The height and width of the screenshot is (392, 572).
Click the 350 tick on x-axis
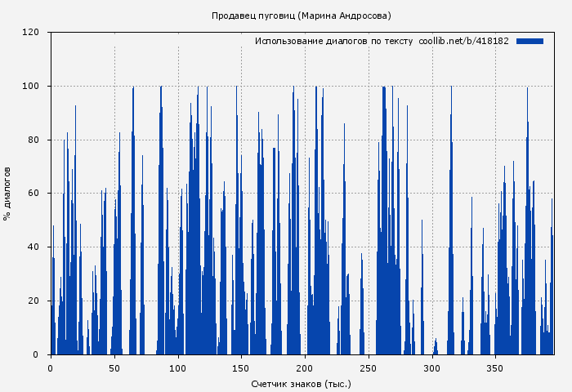pyautogui.click(x=496, y=368)
